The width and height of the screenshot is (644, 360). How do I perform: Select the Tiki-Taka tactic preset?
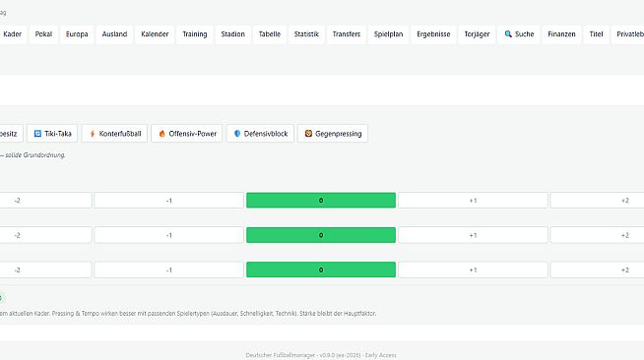(52, 133)
